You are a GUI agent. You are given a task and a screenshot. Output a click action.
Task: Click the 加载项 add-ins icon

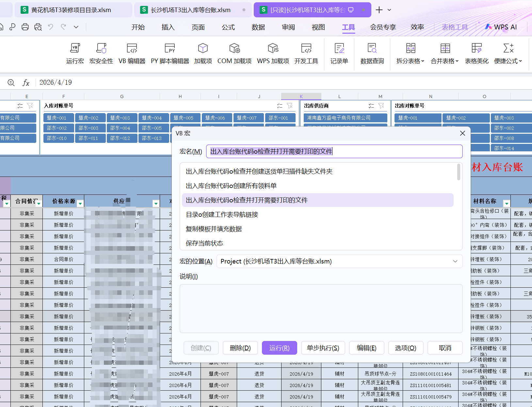click(203, 54)
